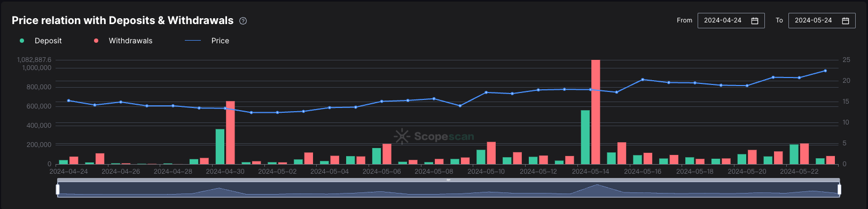Select the green deposit bar on 2024-04-24
Viewport: 868px width, 209px height.
click(x=64, y=162)
